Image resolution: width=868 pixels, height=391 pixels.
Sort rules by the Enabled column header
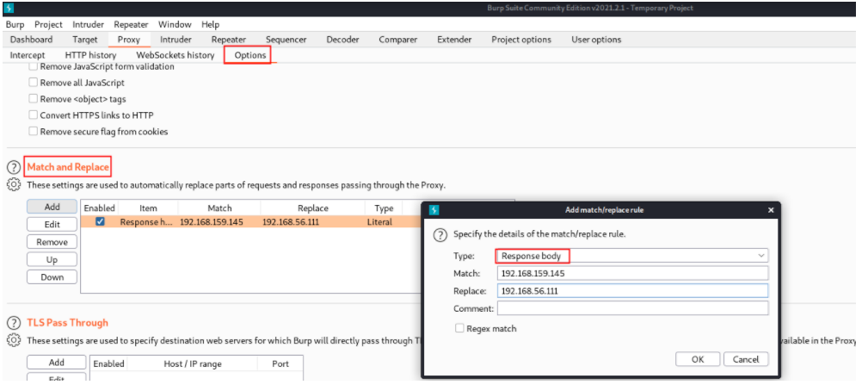click(100, 208)
